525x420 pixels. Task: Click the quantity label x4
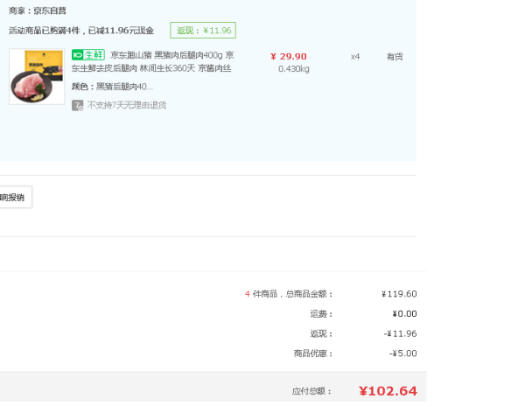(x=355, y=57)
